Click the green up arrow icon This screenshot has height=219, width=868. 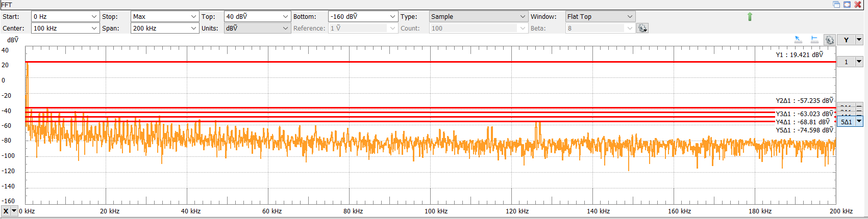[x=750, y=17]
